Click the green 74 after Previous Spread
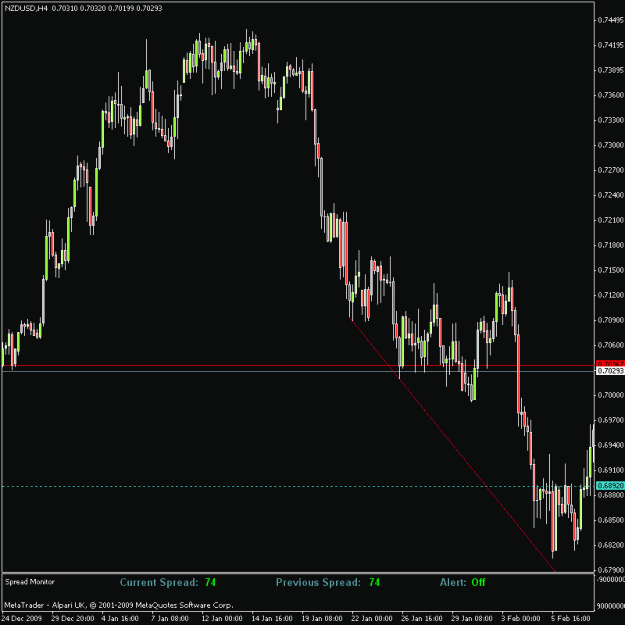The width and height of the screenshot is (625, 625). [x=374, y=582]
